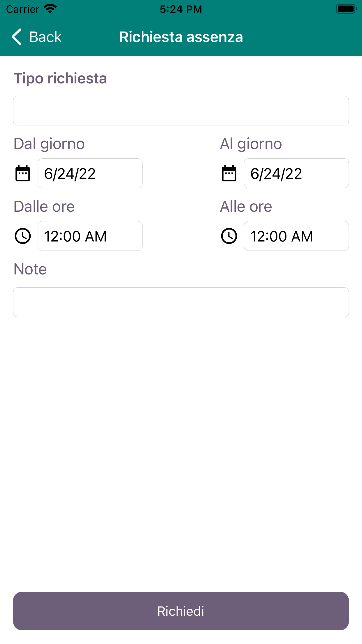Focus the Note text field

coord(181,302)
